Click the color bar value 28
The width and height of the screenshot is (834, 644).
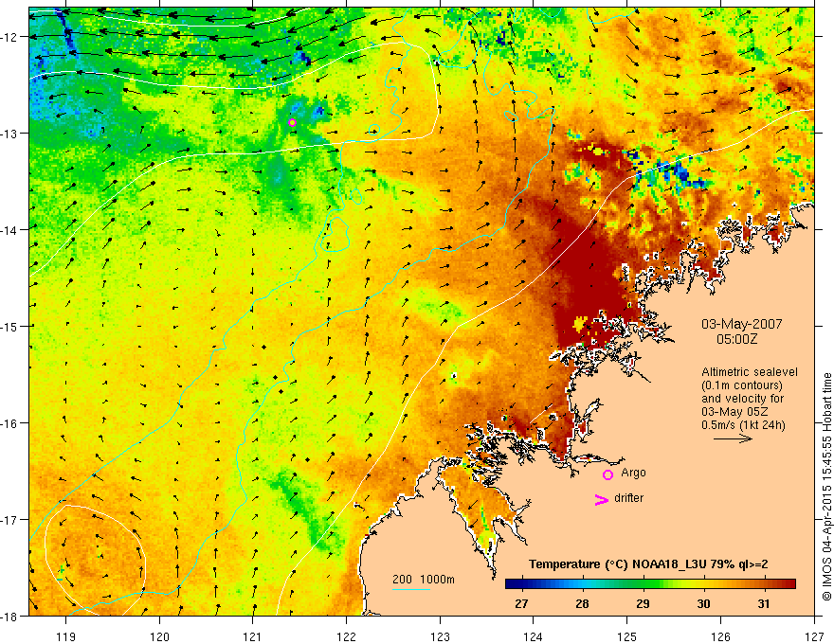(x=583, y=603)
